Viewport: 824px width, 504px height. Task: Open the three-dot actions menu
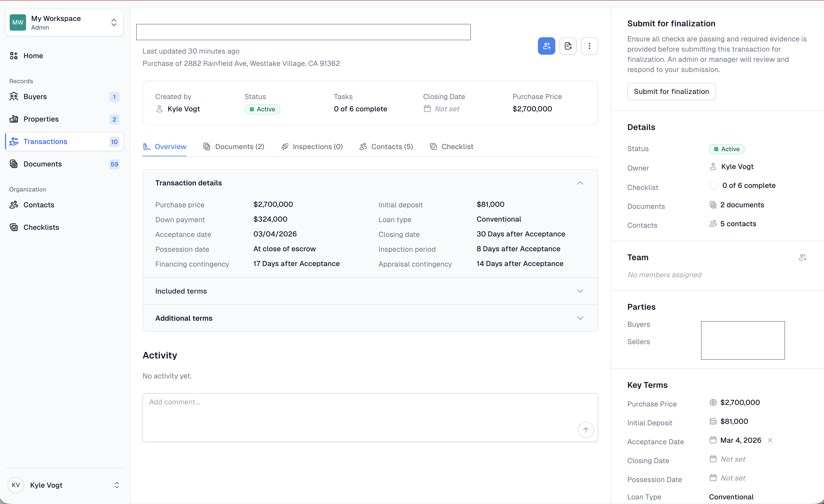589,46
